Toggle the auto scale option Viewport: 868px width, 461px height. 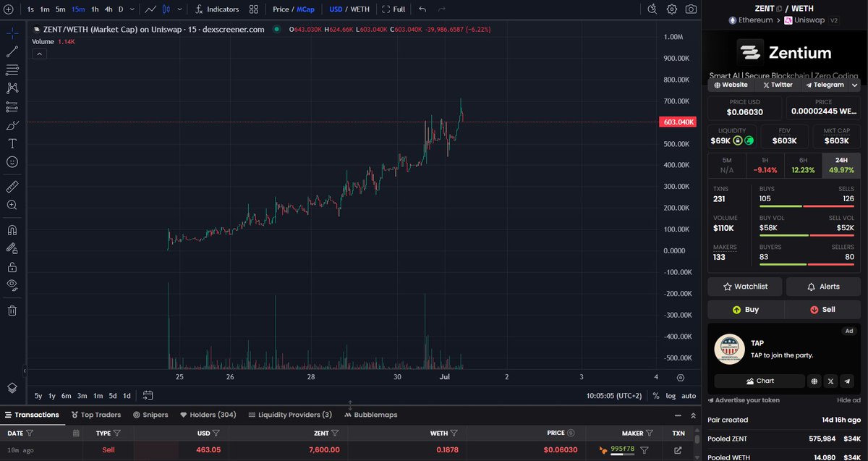(x=688, y=396)
